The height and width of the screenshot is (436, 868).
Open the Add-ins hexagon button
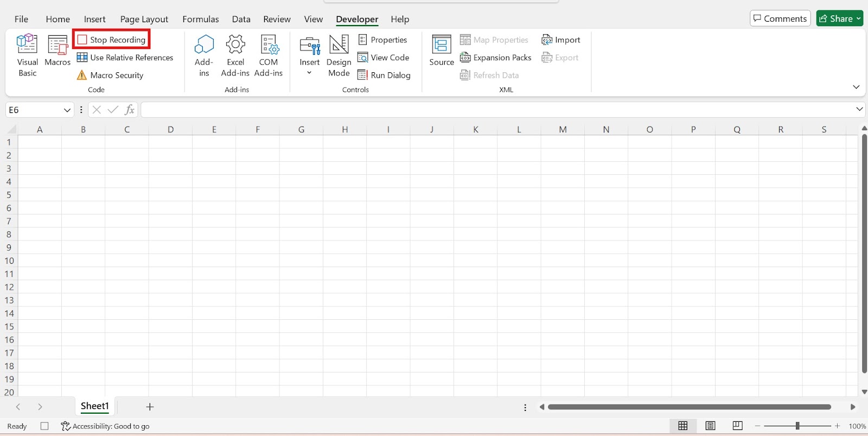pos(204,56)
